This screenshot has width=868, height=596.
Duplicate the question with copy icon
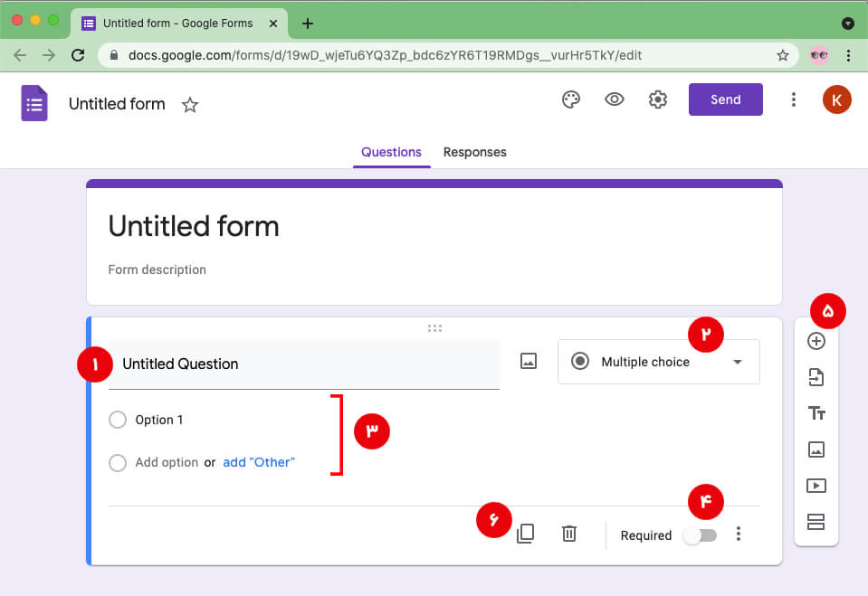tap(525, 534)
